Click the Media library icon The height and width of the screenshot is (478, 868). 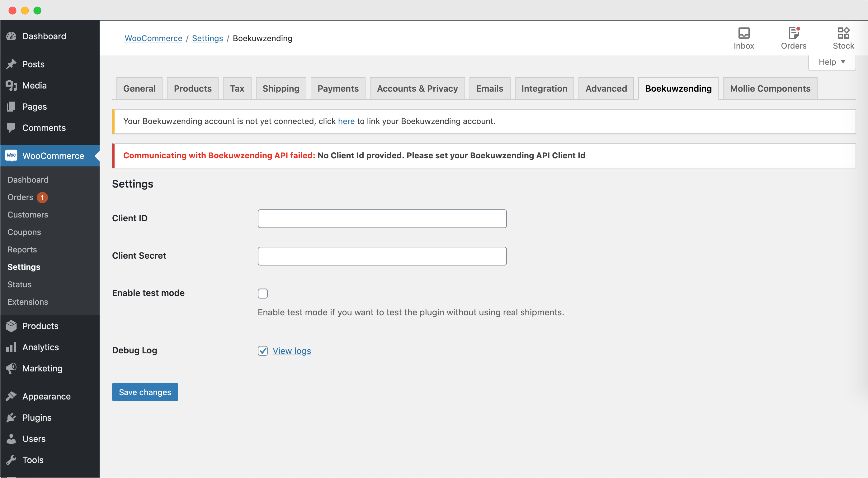11,85
